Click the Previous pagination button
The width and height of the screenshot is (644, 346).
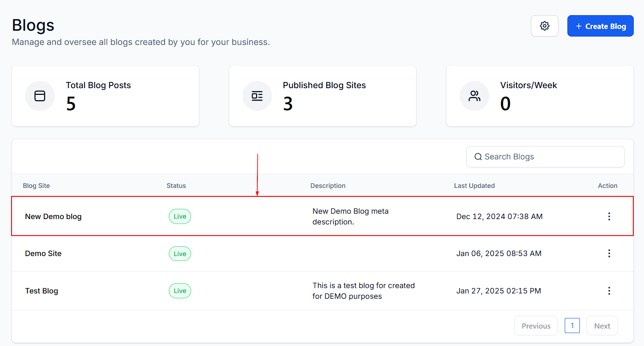tap(536, 326)
